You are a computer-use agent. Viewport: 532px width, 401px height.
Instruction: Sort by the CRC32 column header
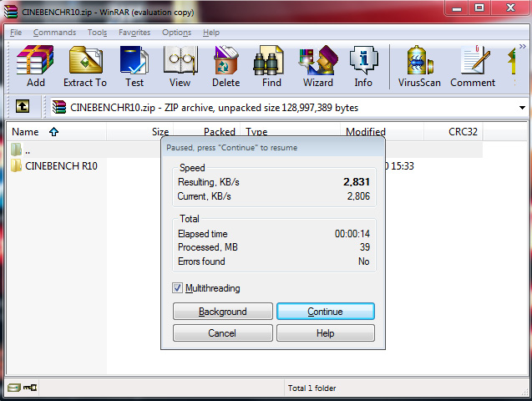point(453,132)
